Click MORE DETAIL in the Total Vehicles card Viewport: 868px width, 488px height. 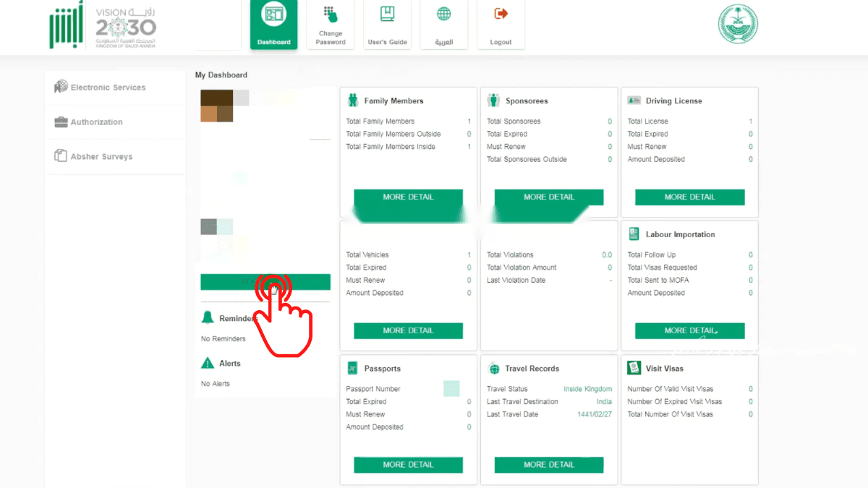pyautogui.click(x=408, y=330)
